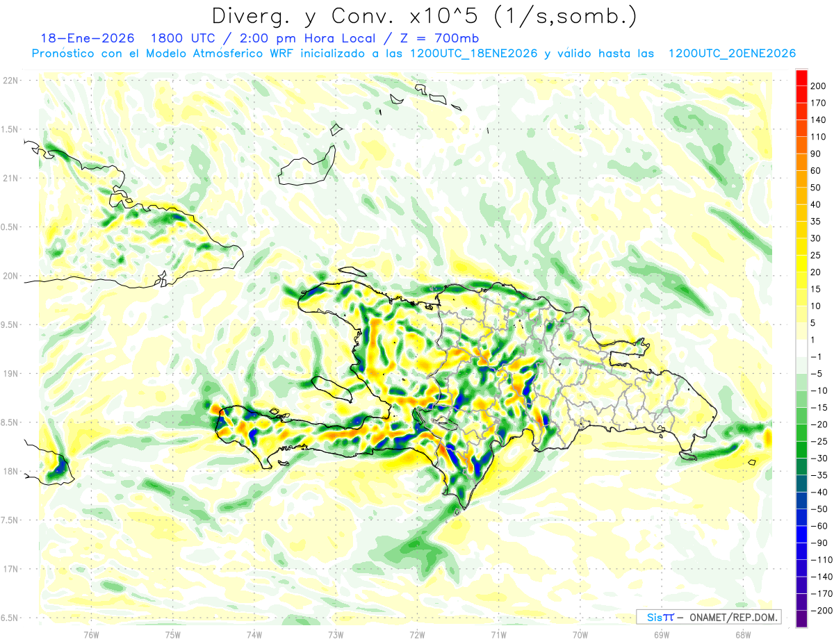This screenshot has width=834, height=644.
Task: Click the legend value '-5'
Action: click(816, 374)
